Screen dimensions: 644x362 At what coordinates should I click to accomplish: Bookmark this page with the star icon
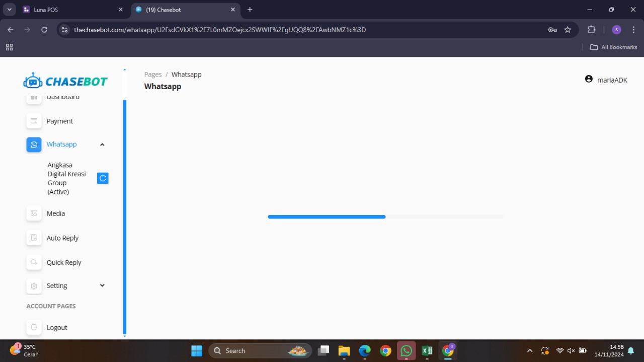click(x=568, y=30)
